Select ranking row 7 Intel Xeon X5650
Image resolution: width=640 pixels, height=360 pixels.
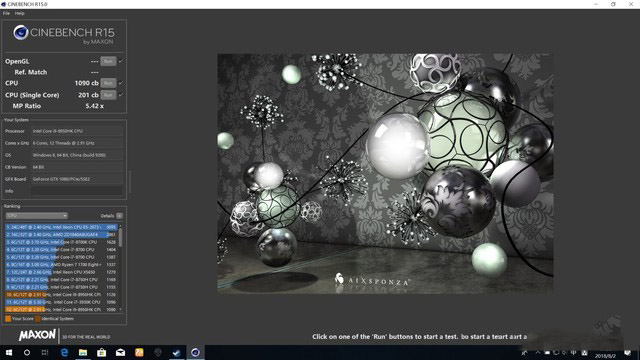[61, 272]
